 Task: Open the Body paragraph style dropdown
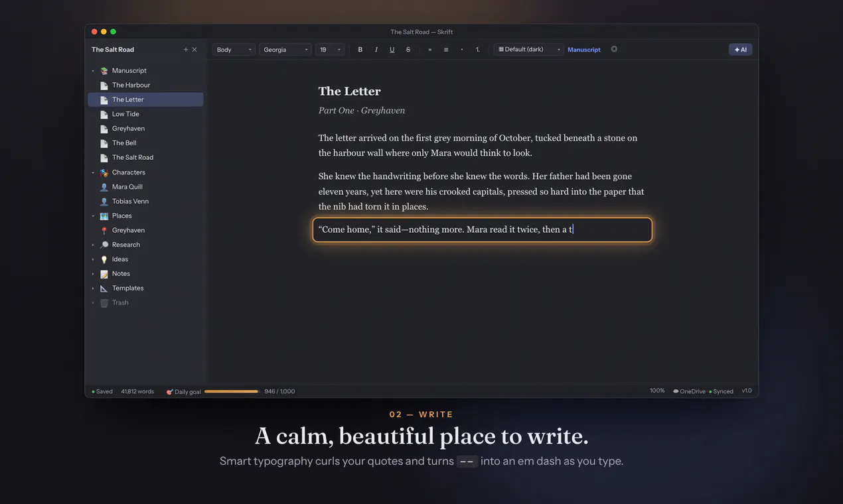234,50
